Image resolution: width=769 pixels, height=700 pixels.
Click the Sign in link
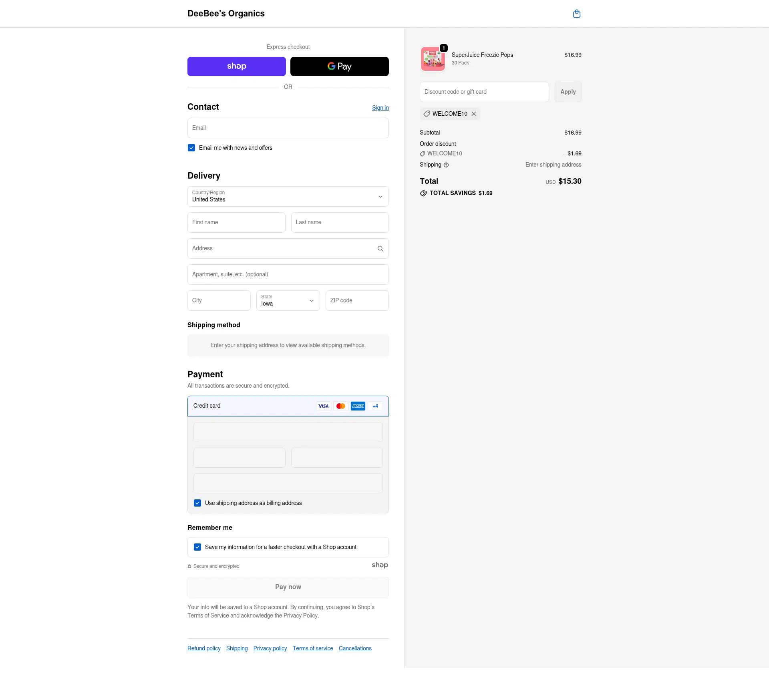380,108
